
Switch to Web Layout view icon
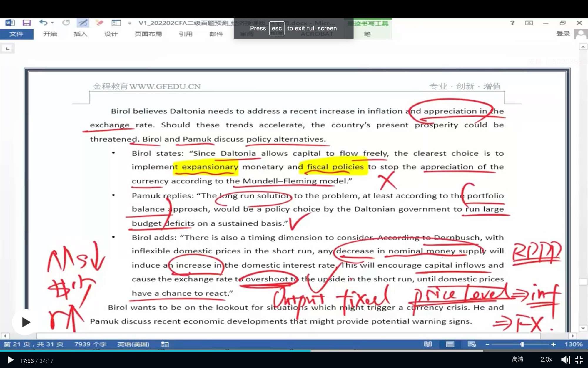click(472, 344)
